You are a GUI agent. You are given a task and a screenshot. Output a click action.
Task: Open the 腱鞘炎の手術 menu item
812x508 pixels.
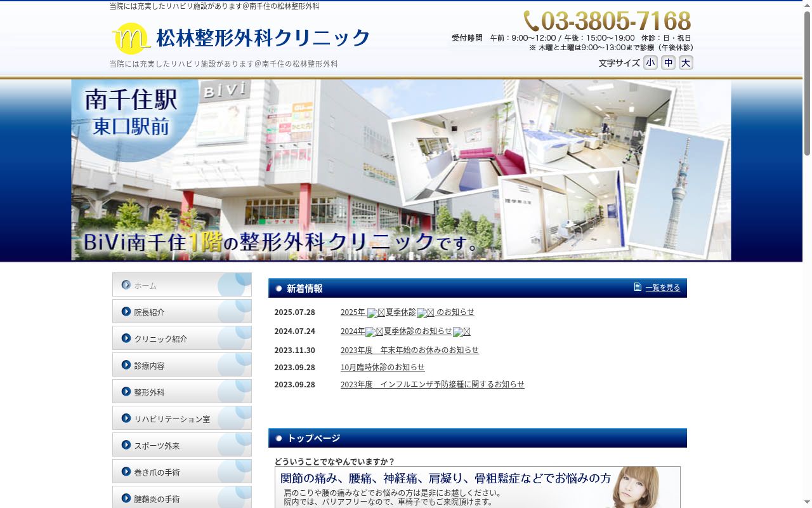182,497
